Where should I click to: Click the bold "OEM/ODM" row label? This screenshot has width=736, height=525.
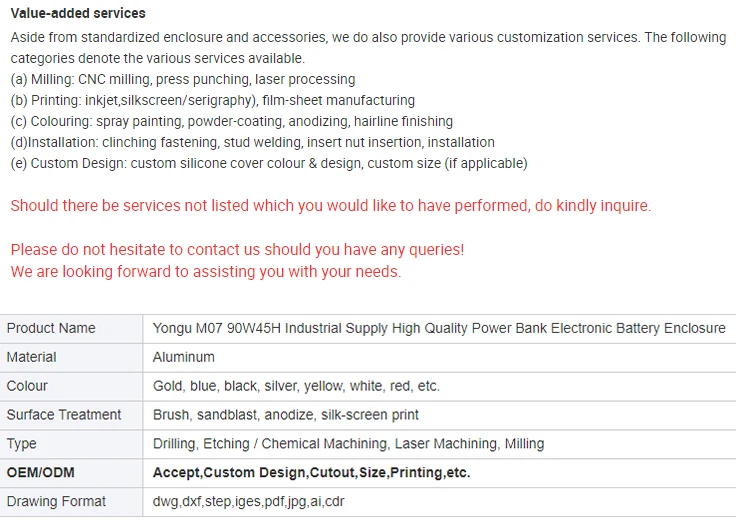(x=41, y=472)
